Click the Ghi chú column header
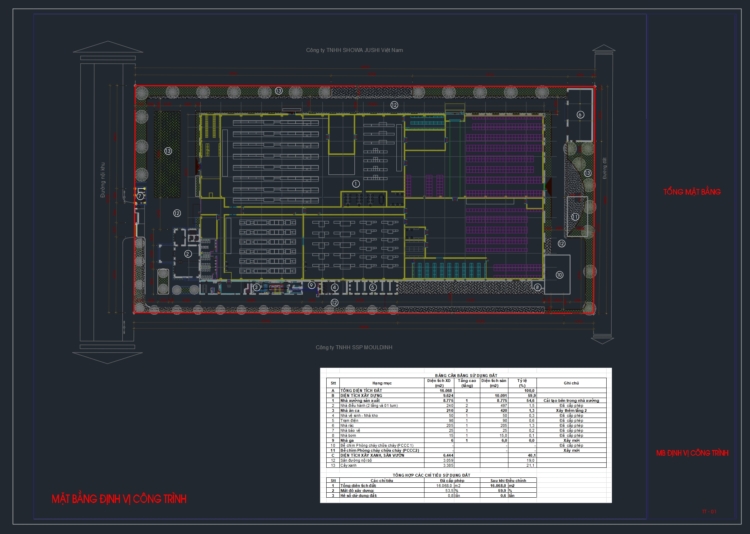 571,382
